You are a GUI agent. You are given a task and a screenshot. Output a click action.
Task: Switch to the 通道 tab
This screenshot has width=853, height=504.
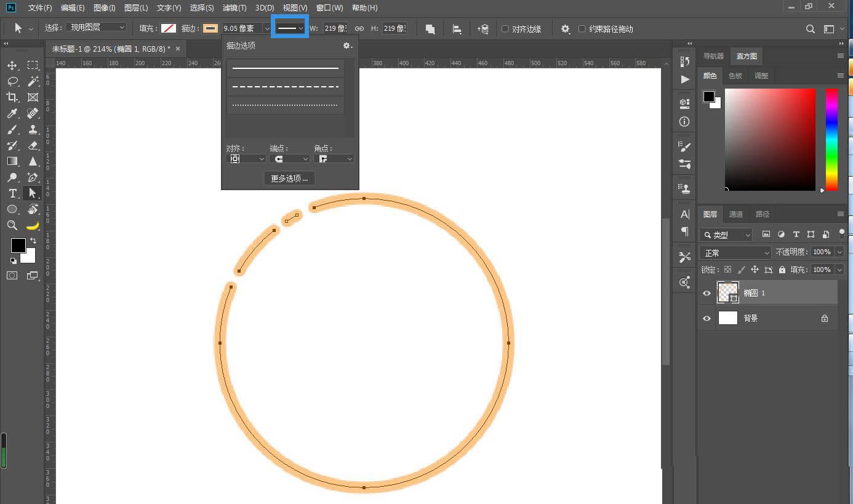(736, 214)
